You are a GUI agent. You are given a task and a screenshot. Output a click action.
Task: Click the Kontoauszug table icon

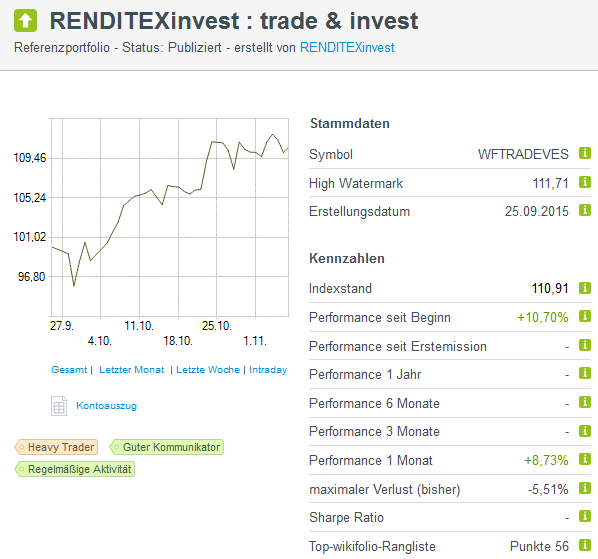(59, 406)
